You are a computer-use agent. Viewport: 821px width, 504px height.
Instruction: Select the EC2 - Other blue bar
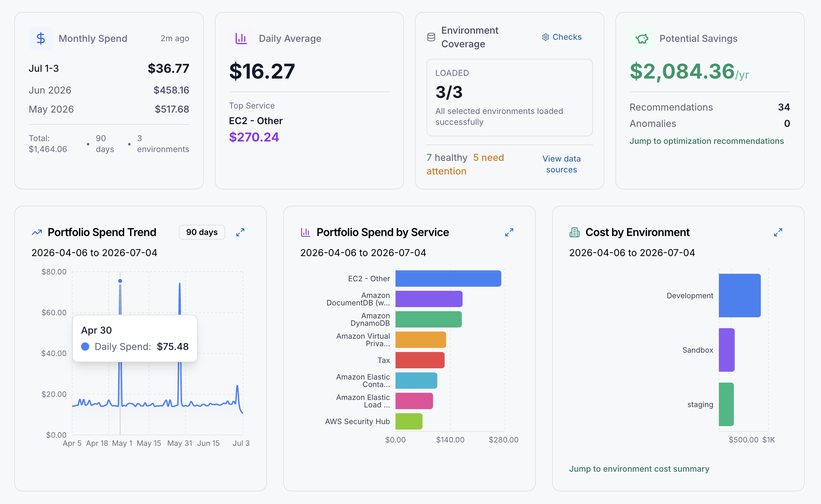[x=448, y=279]
